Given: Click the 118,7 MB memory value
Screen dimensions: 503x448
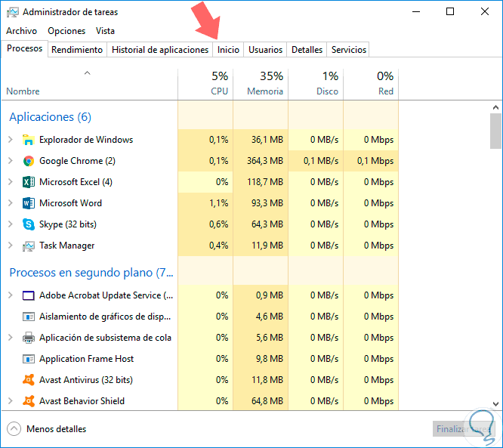Looking at the screenshot, I should [265, 182].
